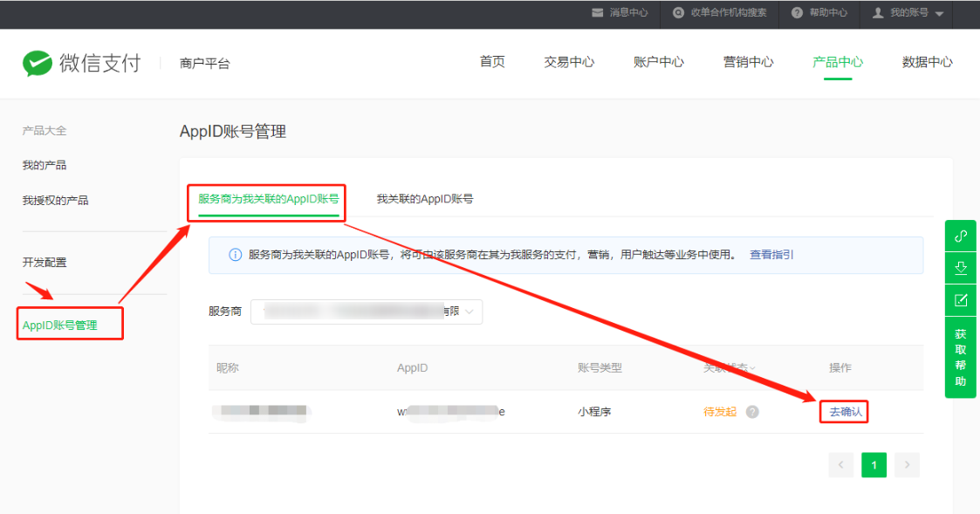
Task: Open 开发配置 in the left sidebar
Action: (45, 262)
